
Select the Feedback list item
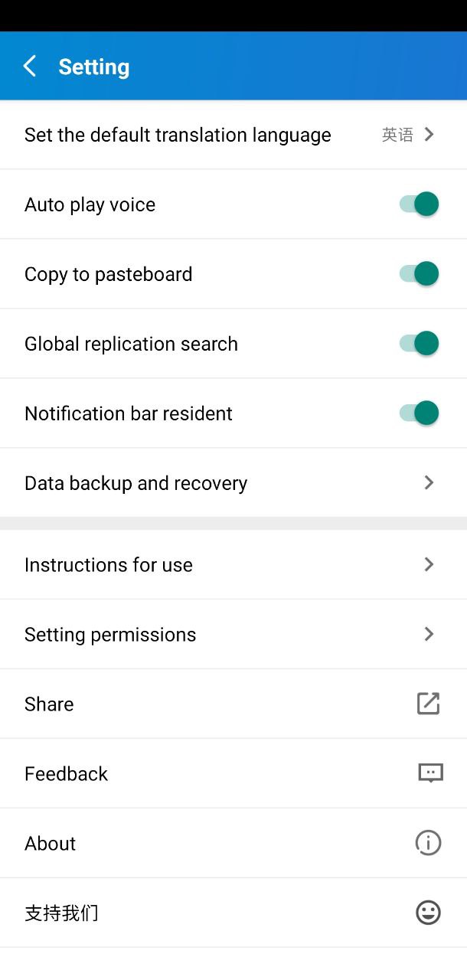[233, 773]
